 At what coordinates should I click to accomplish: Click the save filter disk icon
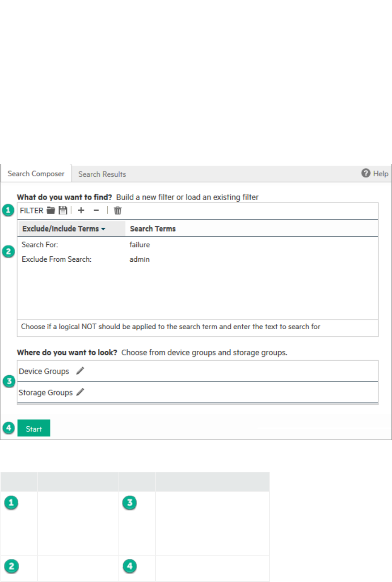coord(63,211)
